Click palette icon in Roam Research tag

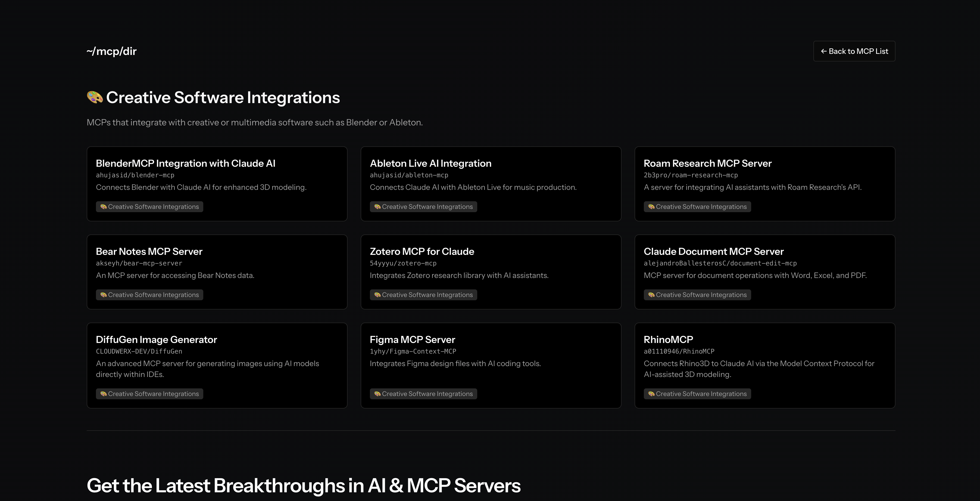(x=651, y=207)
